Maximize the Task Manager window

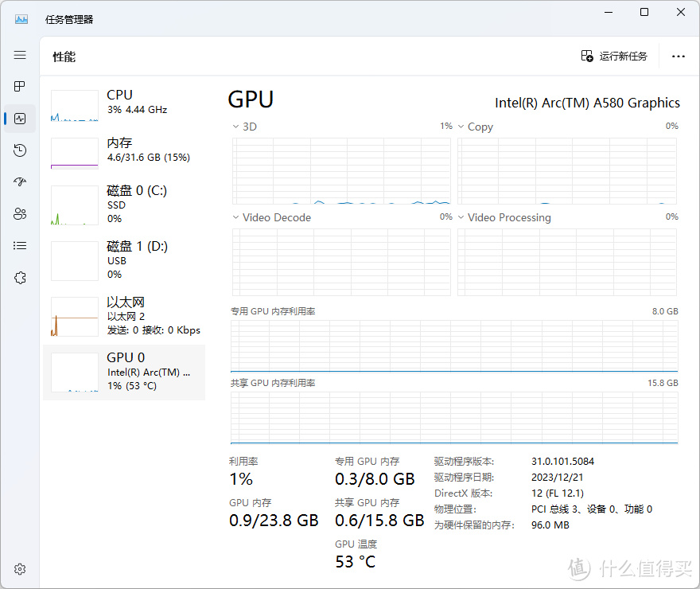click(644, 12)
